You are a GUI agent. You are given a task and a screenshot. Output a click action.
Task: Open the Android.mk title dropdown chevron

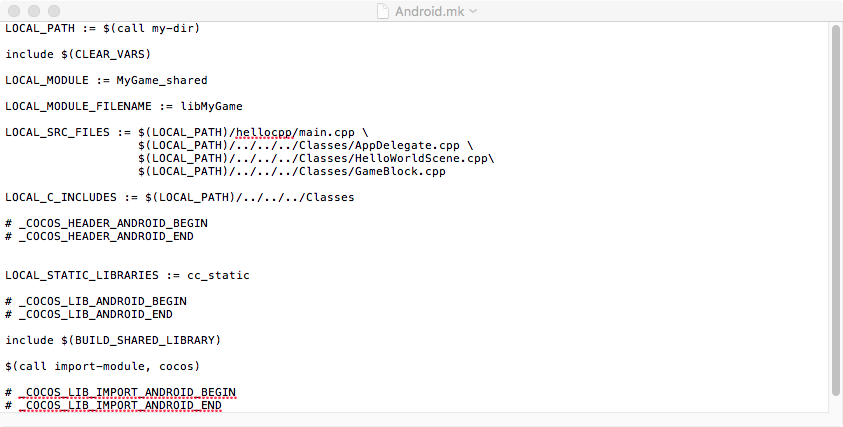click(474, 10)
